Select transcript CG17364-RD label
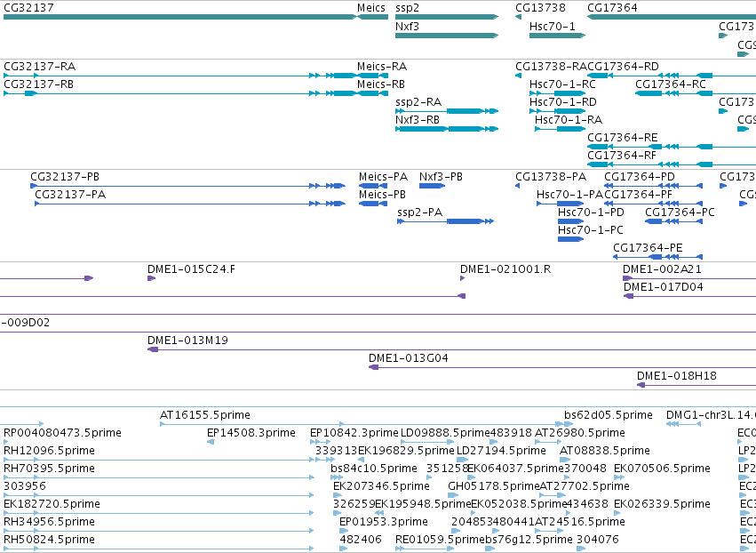756x553 pixels. [x=623, y=66]
